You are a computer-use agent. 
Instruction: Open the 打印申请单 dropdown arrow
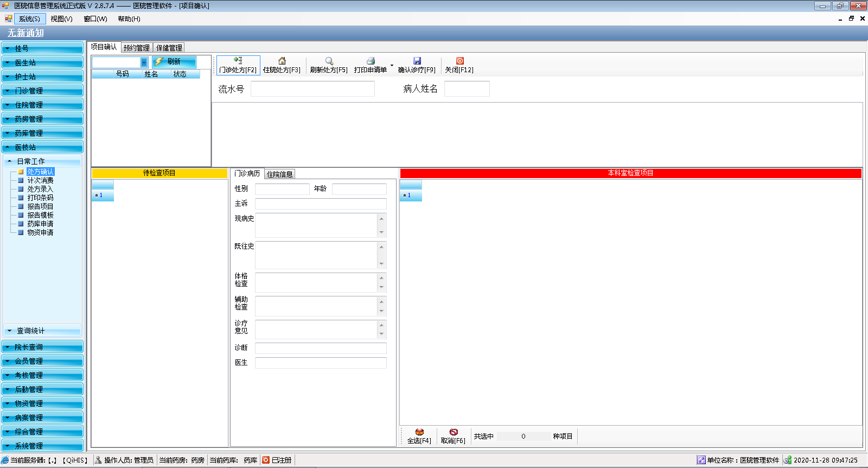pos(392,66)
